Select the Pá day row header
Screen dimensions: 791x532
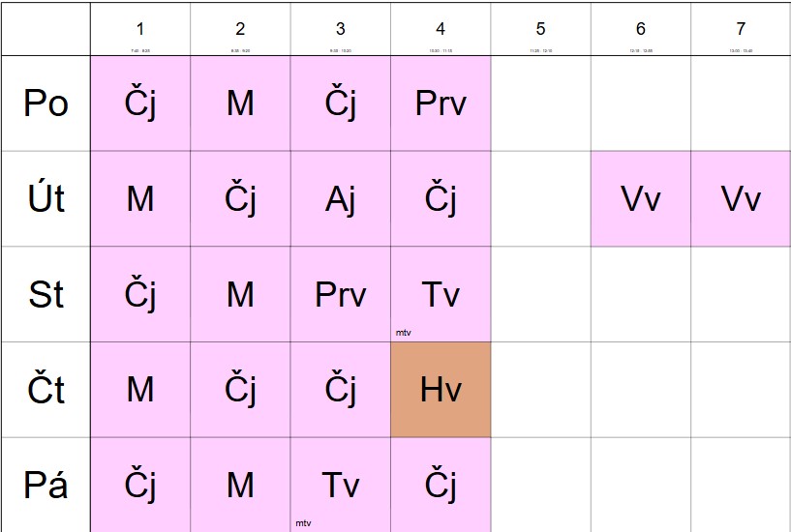coord(46,485)
